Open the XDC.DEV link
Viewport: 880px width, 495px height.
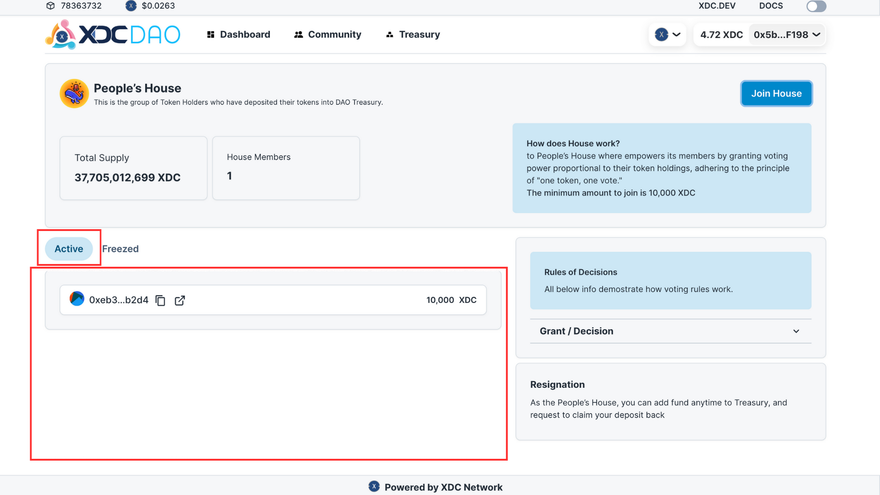(717, 6)
